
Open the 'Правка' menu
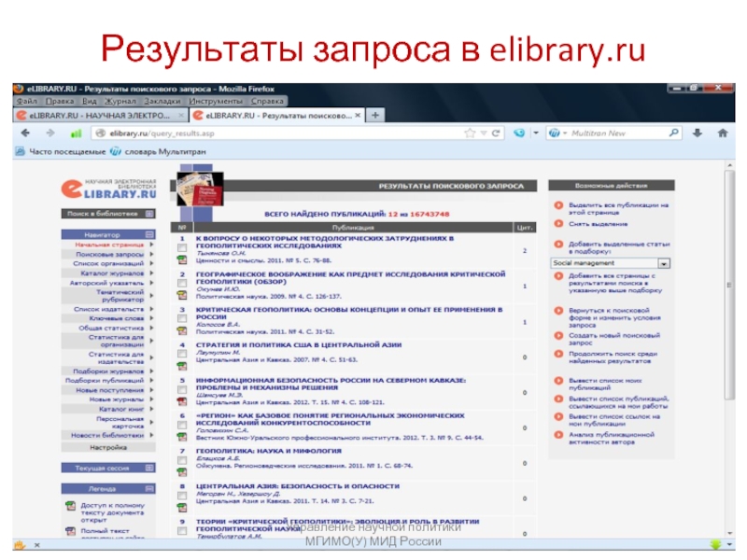click(60, 101)
